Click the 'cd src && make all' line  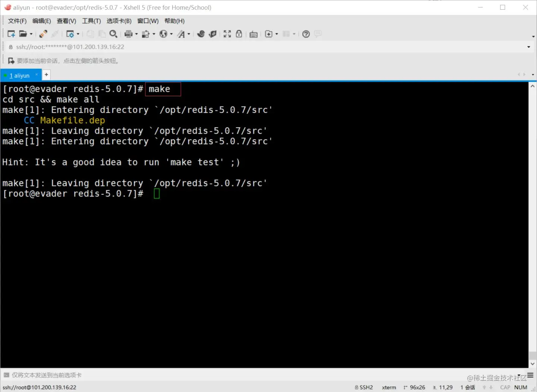[x=51, y=100]
